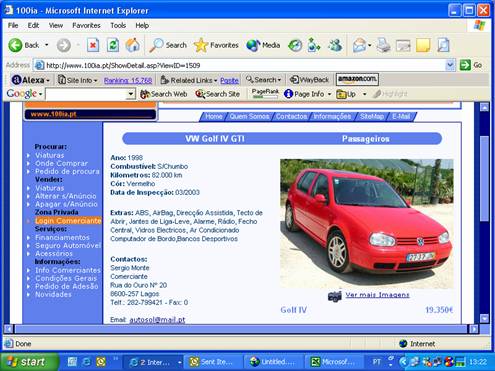Open the Tools menu
Viewport: 495px width, 371px height.
tap(118, 25)
